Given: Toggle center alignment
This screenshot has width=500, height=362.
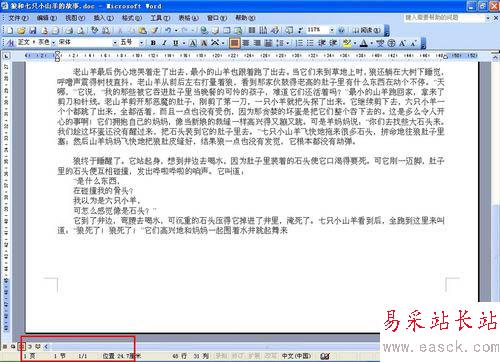Looking at the screenshot, I should tap(246, 43).
